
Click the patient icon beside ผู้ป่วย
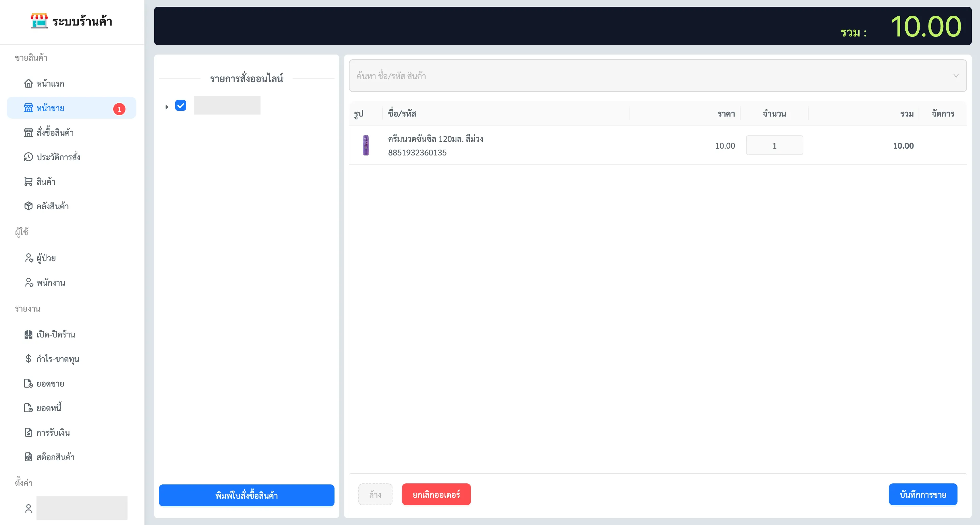pyautogui.click(x=29, y=258)
